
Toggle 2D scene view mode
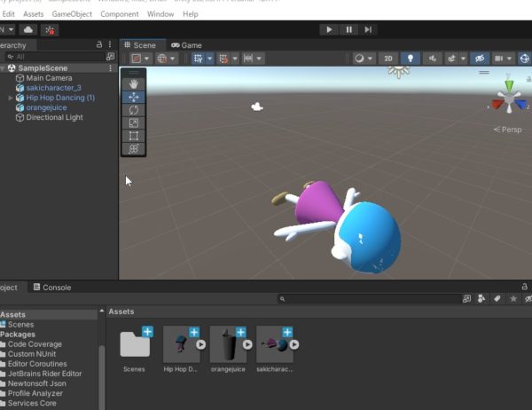(x=387, y=59)
